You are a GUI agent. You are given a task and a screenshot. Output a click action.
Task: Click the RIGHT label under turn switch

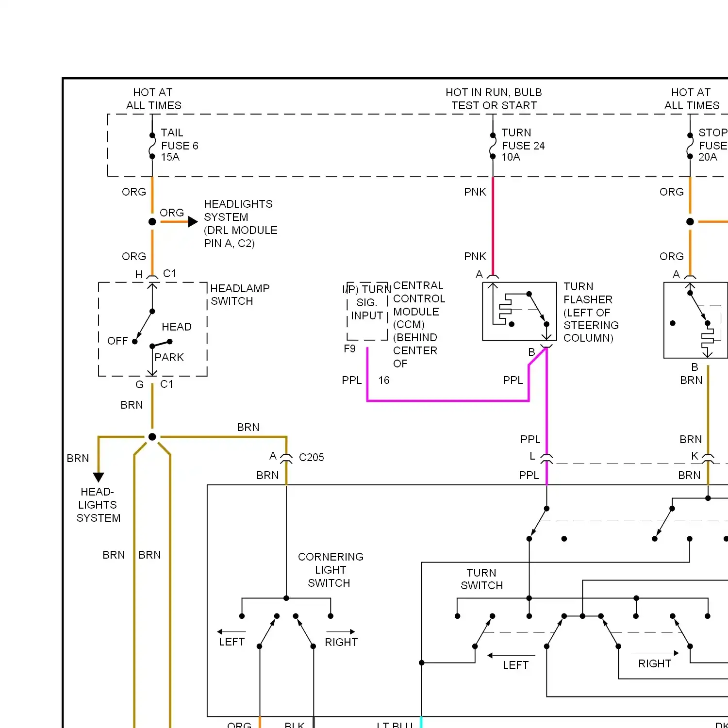(655, 664)
